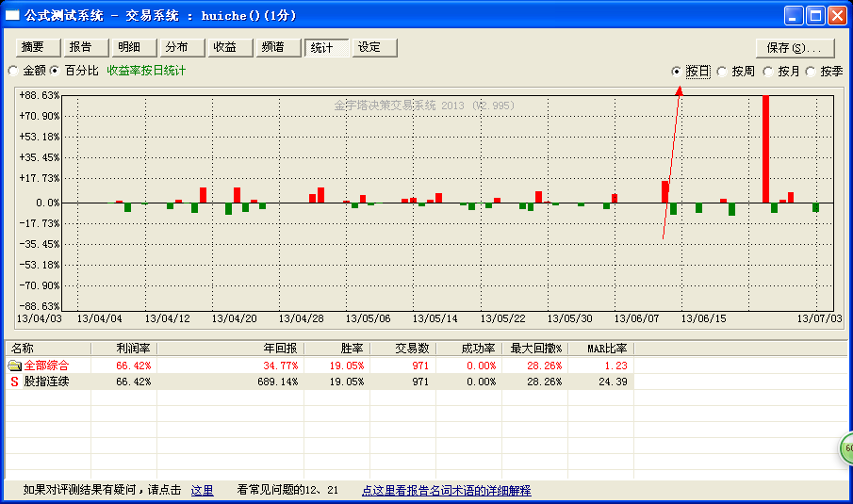Select the 金额 radio button
853x504 pixels.
pos(12,71)
